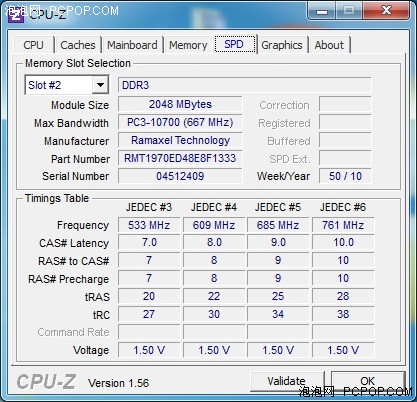Click the SPD tab

pyautogui.click(x=235, y=44)
